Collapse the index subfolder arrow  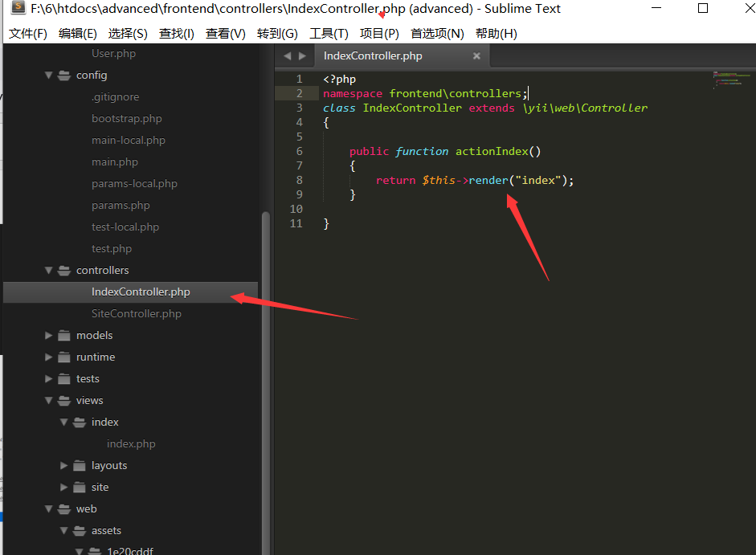(x=64, y=422)
